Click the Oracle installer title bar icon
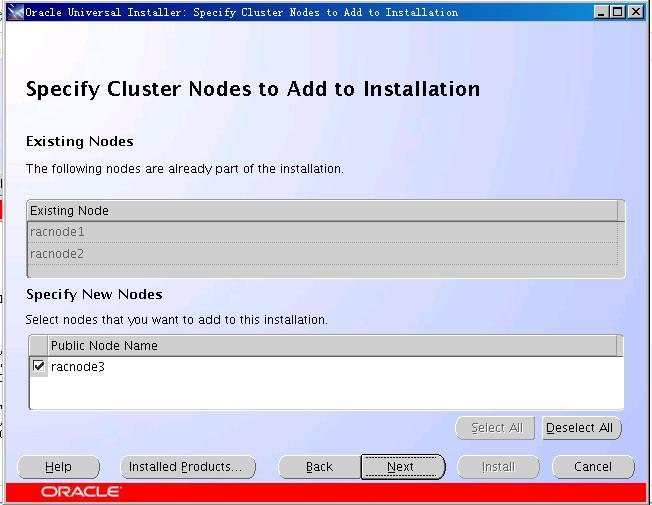652x505 pixels. (x=15, y=12)
